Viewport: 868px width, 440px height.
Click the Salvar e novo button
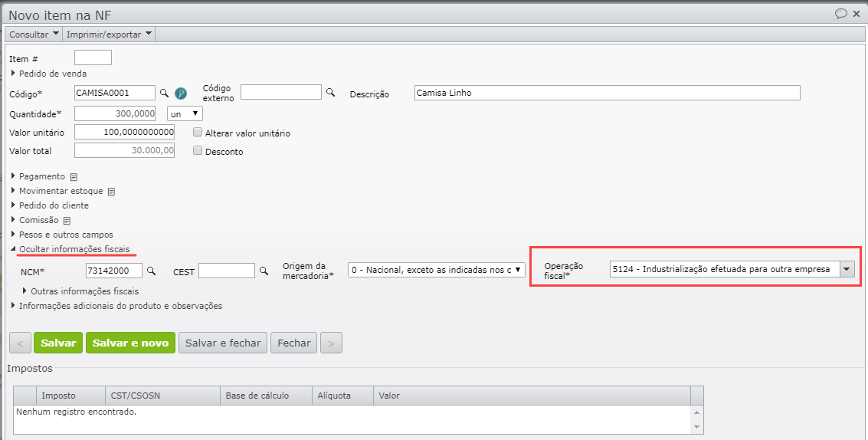point(131,343)
